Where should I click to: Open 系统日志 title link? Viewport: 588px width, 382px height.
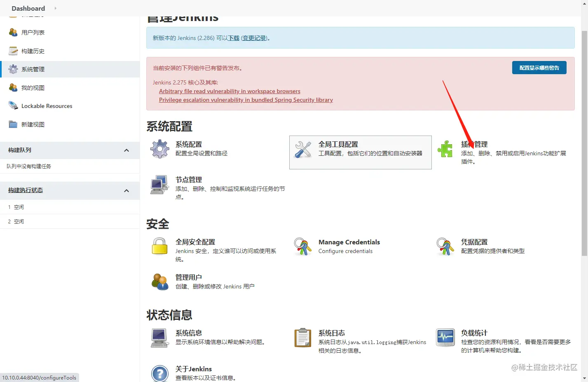pos(332,333)
